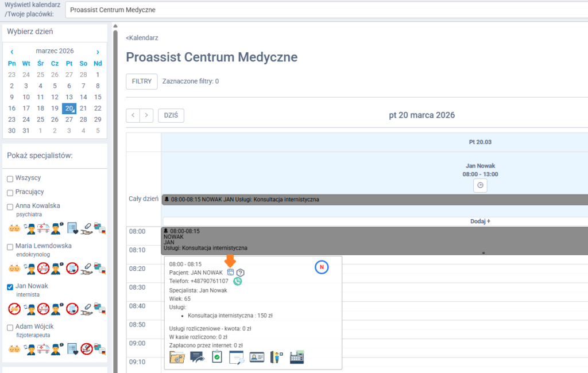Screen dimensions: 588x373
Task: Click the FILTRY button
Action: [x=141, y=81]
